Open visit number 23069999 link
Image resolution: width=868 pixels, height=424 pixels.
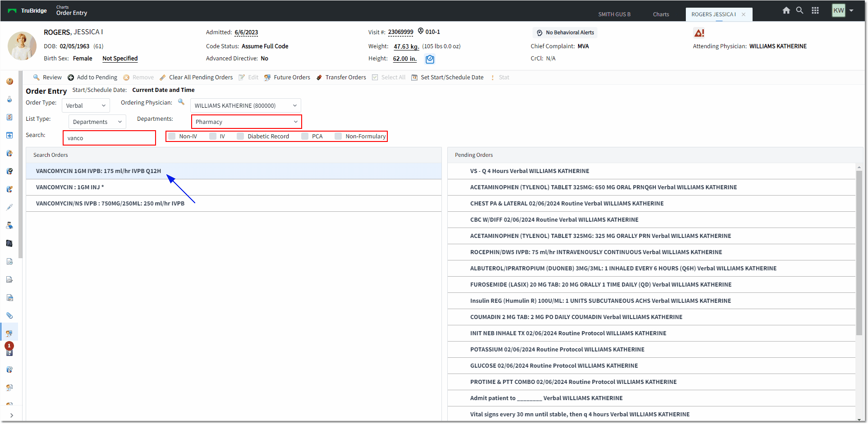(400, 32)
